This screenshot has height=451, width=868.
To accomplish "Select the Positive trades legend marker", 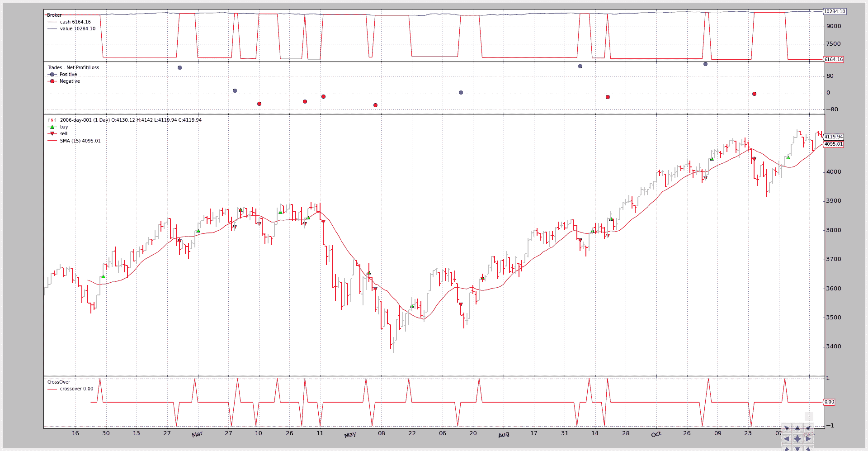I will (52, 75).
